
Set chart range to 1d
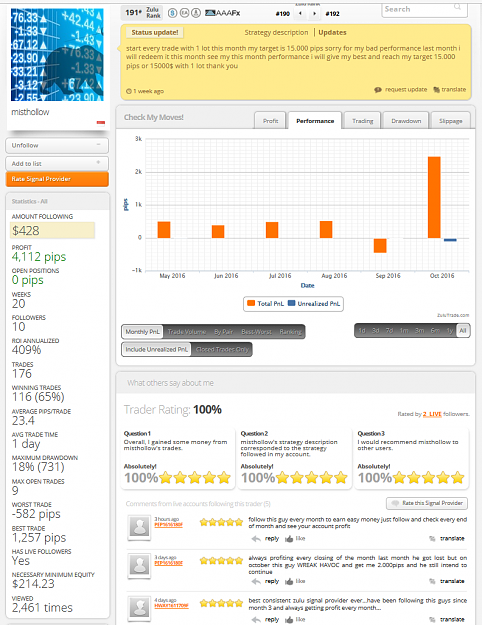tap(362, 330)
